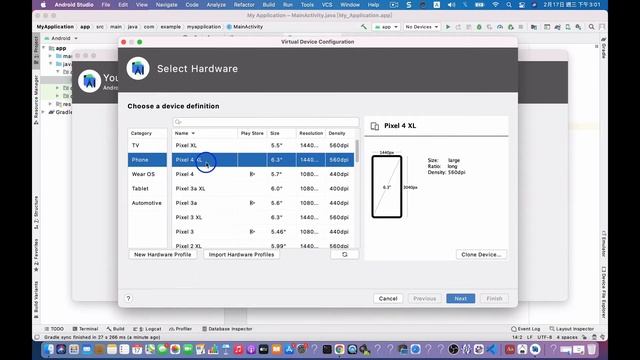Click the Import Hardware Profiles button

pos(241,254)
